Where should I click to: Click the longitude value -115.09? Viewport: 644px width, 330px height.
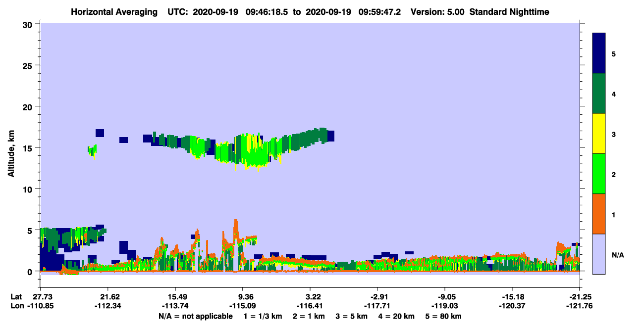tap(242, 306)
